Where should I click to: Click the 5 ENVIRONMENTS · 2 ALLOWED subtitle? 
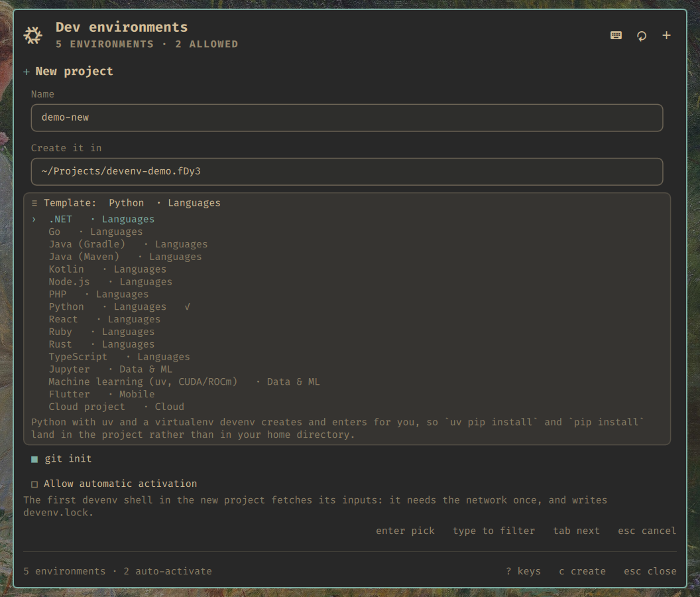pos(147,44)
